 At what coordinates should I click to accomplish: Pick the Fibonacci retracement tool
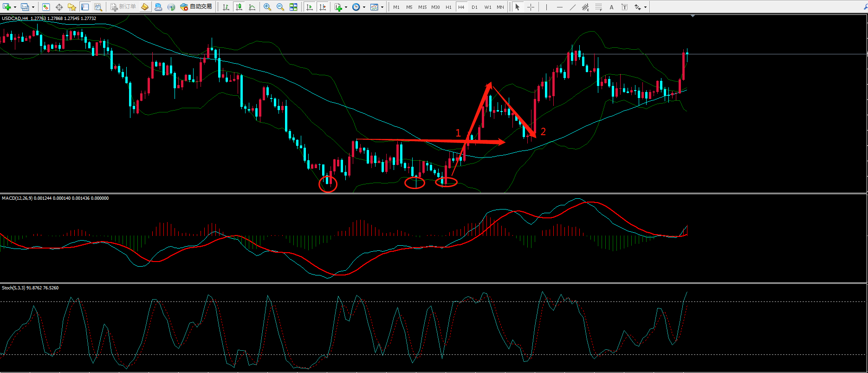(x=599, y=7)
